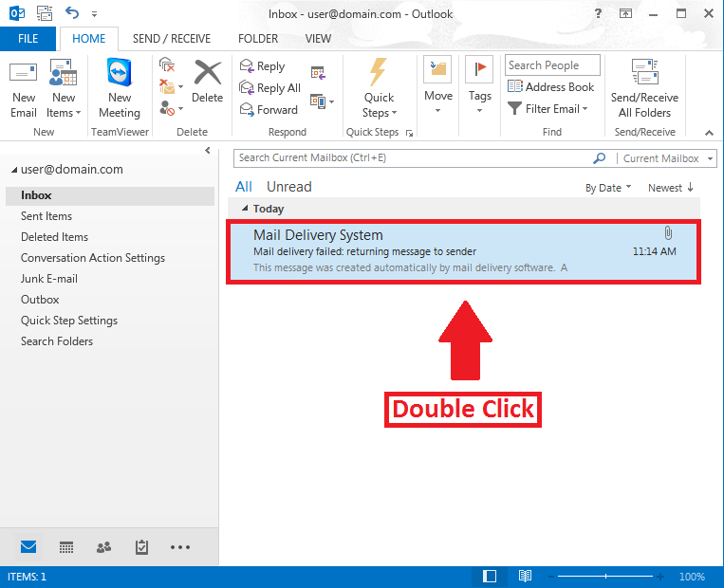724x588 pixels.
Task: Open the Quick Steps dialog launcher
Action: click(x=409, y=133)
